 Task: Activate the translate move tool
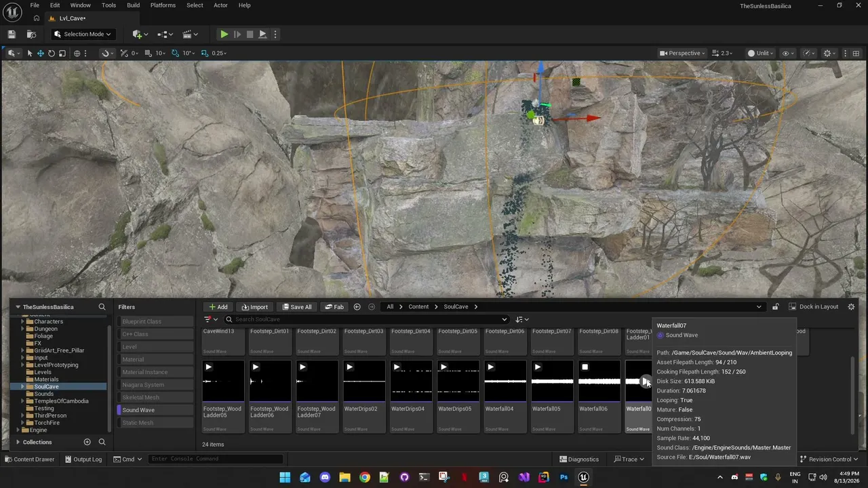pyautogui.click(x=41, y=53)
